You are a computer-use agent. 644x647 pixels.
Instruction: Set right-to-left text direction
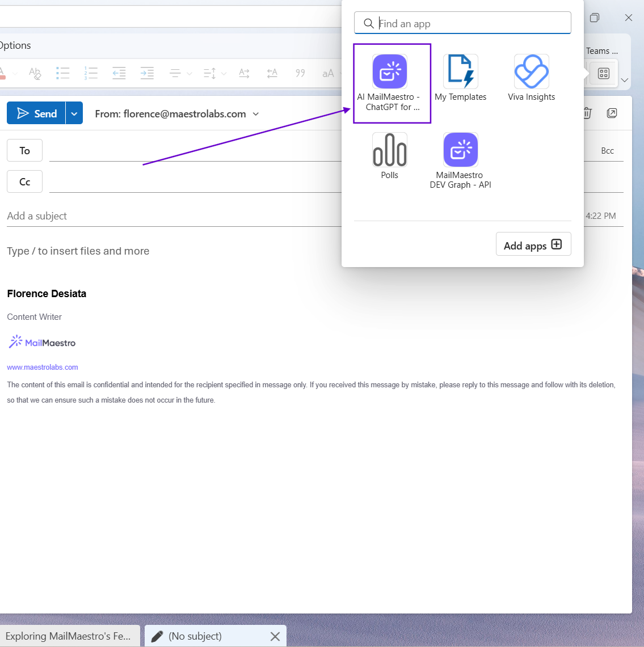[272, 73]
